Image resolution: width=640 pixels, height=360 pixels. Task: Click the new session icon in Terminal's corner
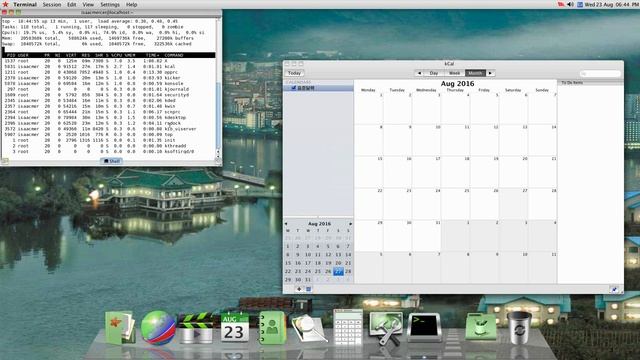[x=5, y=161]
